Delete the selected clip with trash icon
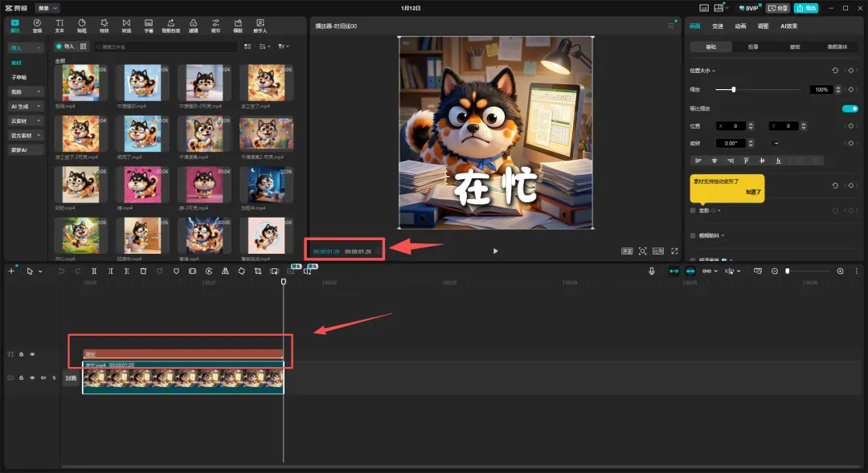Screen dimensions: 868x473 (x=143, y=271)
